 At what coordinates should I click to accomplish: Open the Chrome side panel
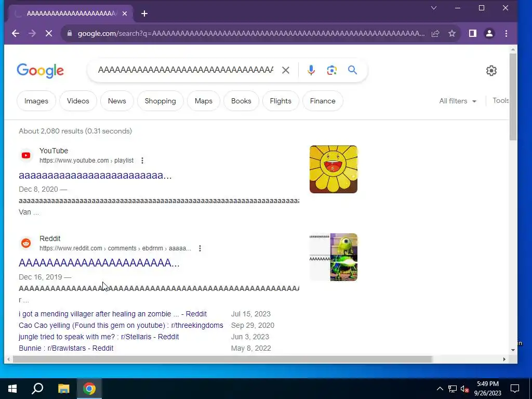point(473,33)
